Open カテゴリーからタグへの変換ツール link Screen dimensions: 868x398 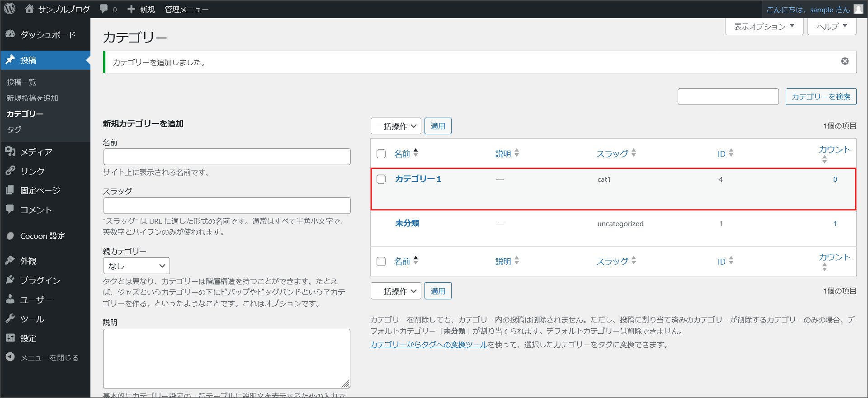click(429, 345)
